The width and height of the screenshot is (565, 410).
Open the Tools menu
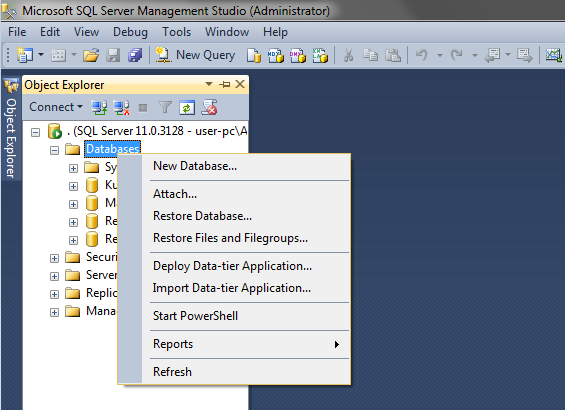tap(176, 32)
